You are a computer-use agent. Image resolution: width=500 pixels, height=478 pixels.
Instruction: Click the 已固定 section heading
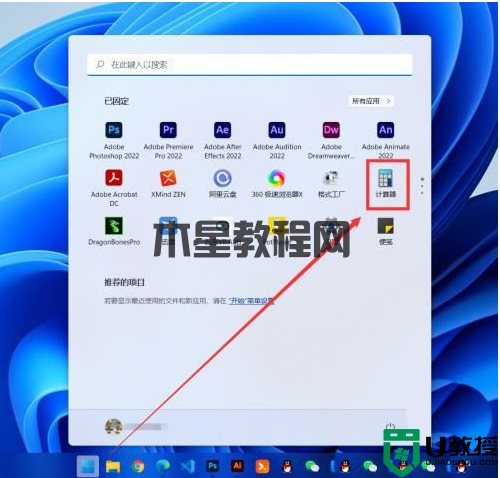(117, 101)
